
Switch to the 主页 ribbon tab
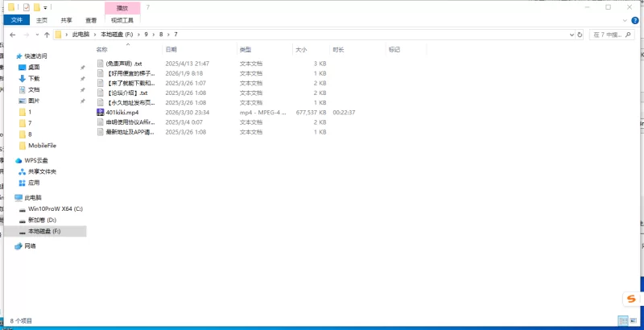tap(42, 20)
